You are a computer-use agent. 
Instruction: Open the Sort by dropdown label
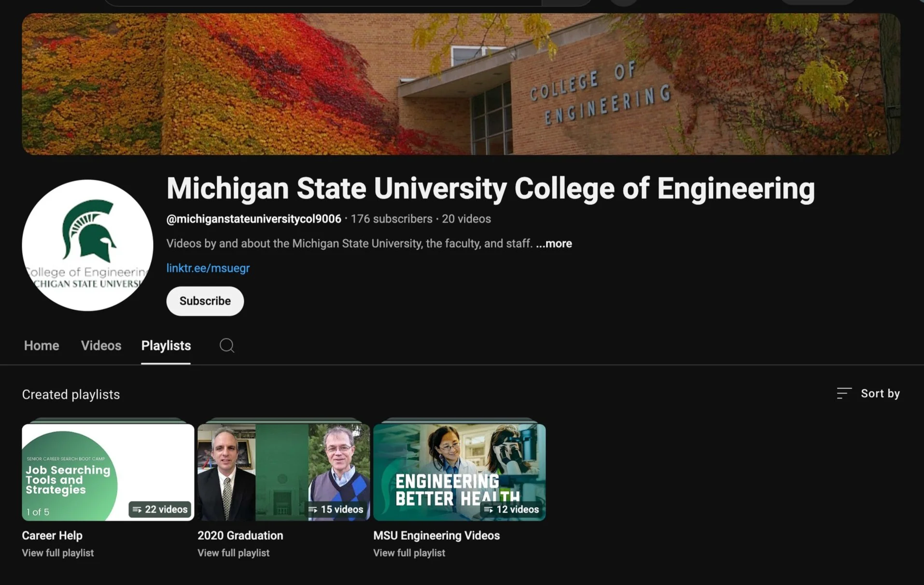[880, 393]
